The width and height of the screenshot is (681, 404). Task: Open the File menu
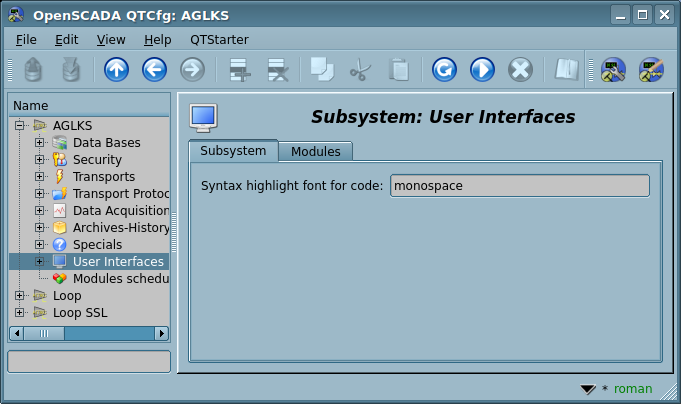(x=26, y=39)
